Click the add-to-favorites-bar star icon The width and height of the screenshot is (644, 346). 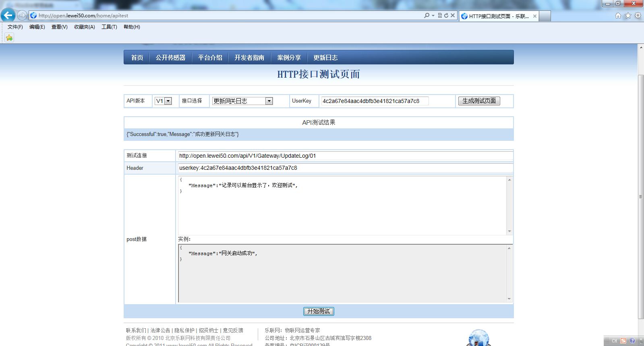9,38
